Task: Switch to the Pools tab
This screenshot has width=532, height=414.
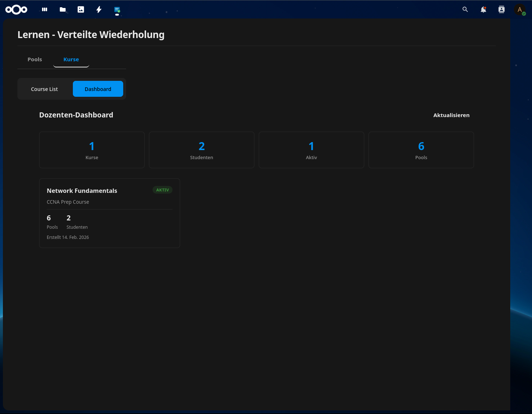Action: (34, 59)
